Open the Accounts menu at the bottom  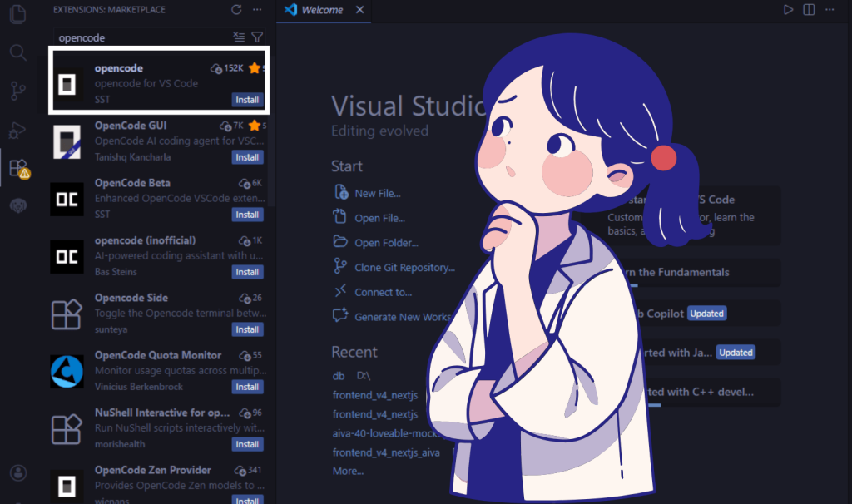point(17,472)
